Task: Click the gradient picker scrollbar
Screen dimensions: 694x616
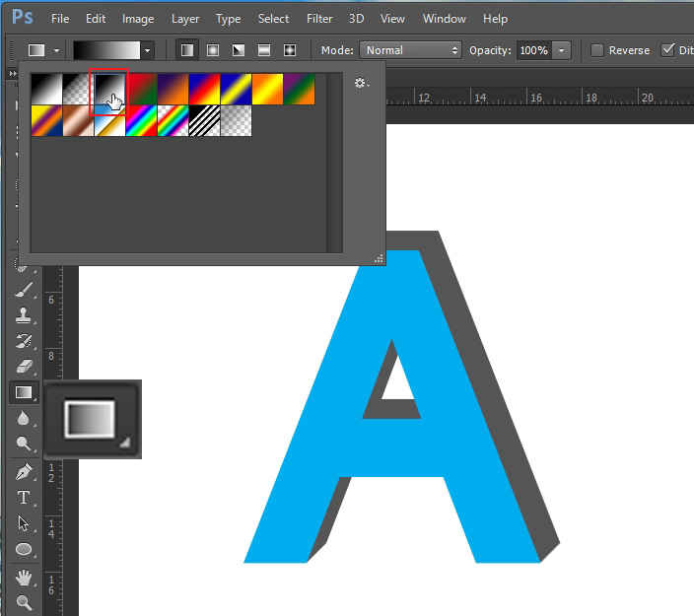Action: 334,164
